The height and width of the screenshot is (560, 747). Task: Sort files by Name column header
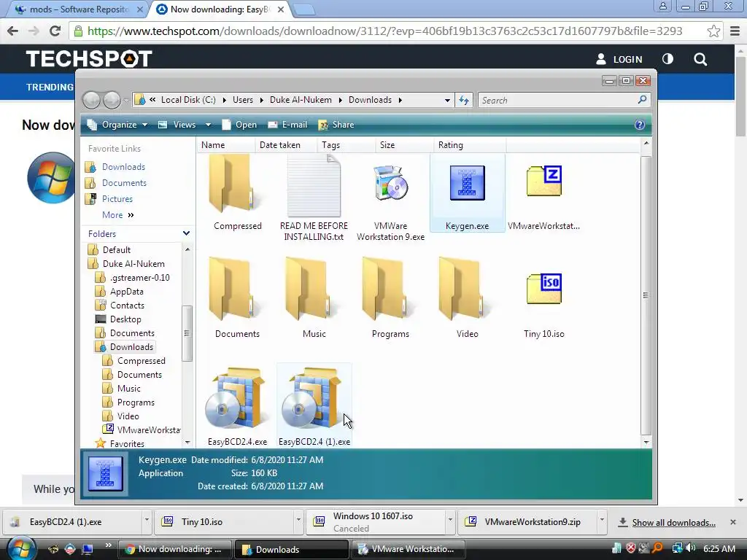225,145
